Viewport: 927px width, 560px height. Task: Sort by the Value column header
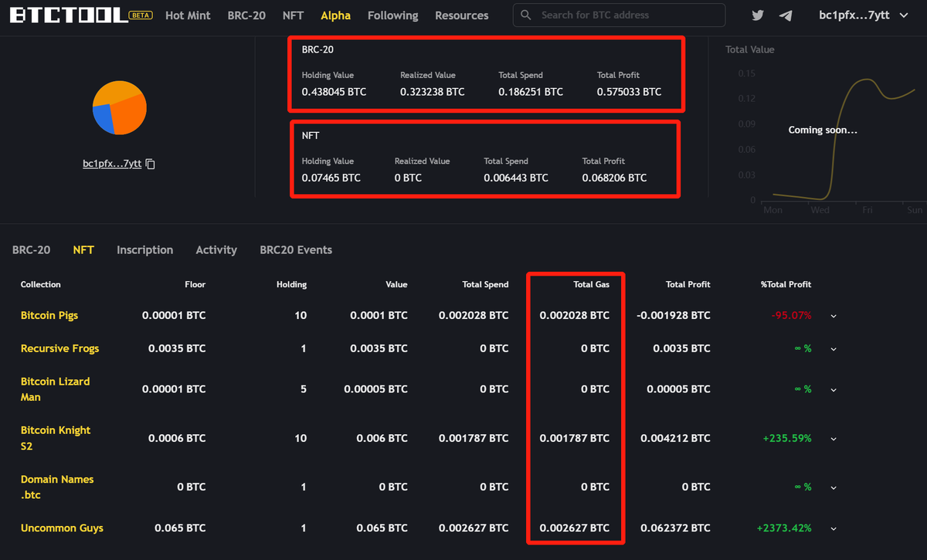[x=396, y=284]
